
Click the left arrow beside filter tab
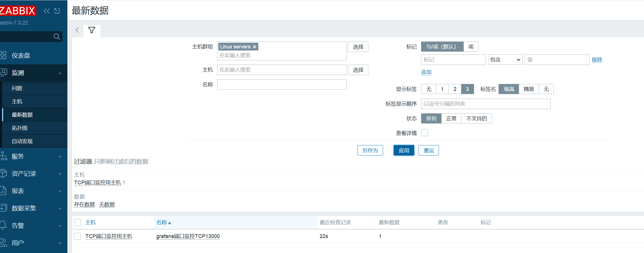pyautogui.click(x=77, y=30)
